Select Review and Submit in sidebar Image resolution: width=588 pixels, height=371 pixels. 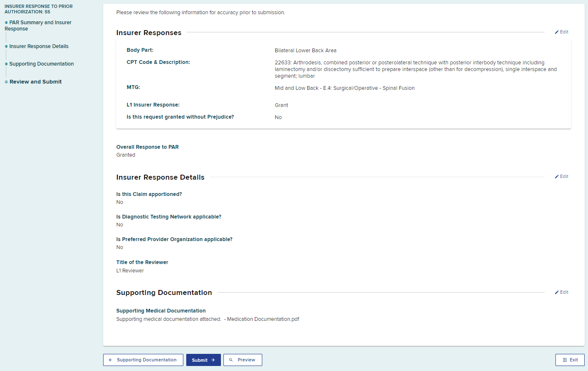35,82
